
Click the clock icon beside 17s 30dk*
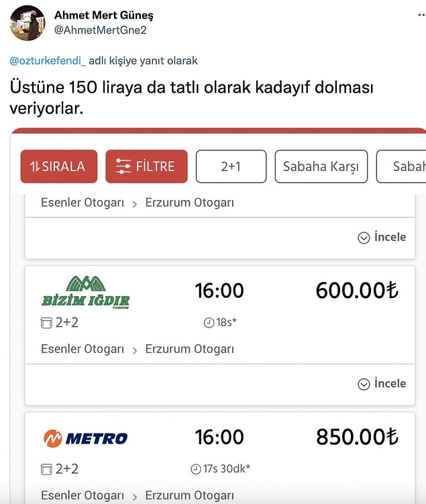click(x=195, y=469)
